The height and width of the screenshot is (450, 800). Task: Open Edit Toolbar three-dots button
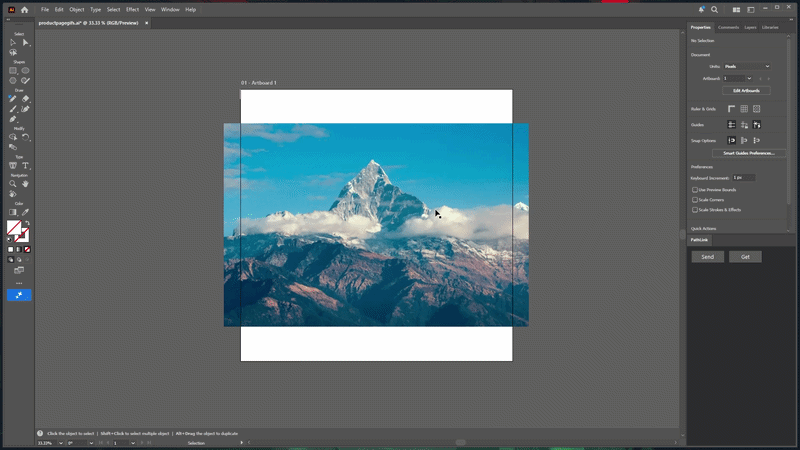(x=19, y=283)
